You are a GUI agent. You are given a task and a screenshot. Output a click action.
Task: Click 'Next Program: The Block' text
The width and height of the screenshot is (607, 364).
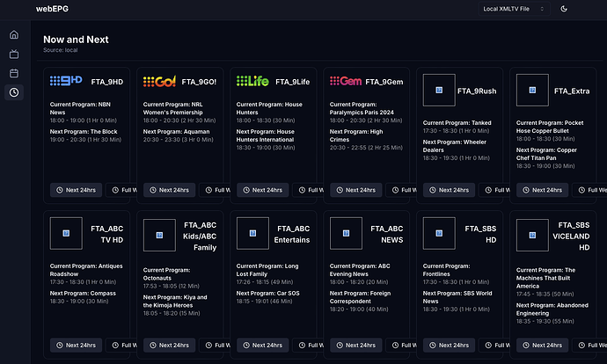[x=84, y=132]
